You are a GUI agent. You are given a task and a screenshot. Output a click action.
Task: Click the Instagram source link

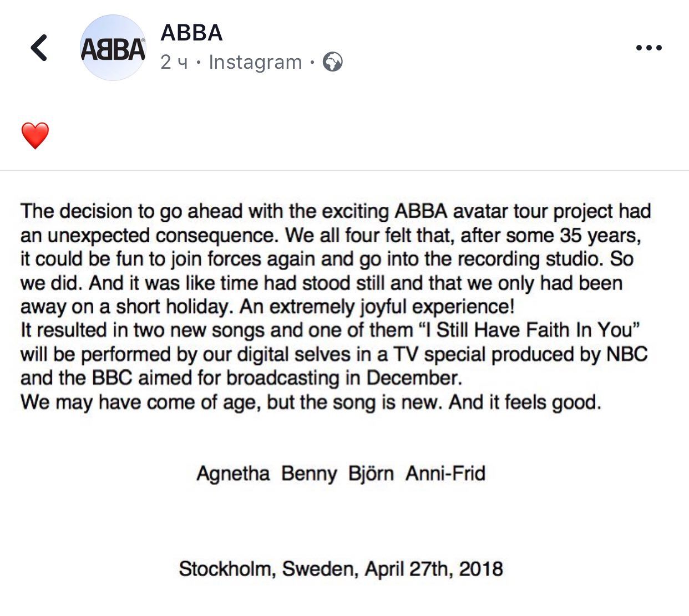click(255, 62)
